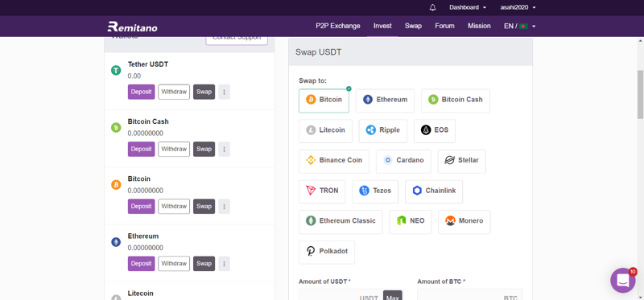This screenshot has height=300, width=644.
Task: Deposit into Ethereum wallet
Action: (x=142, y=264)
